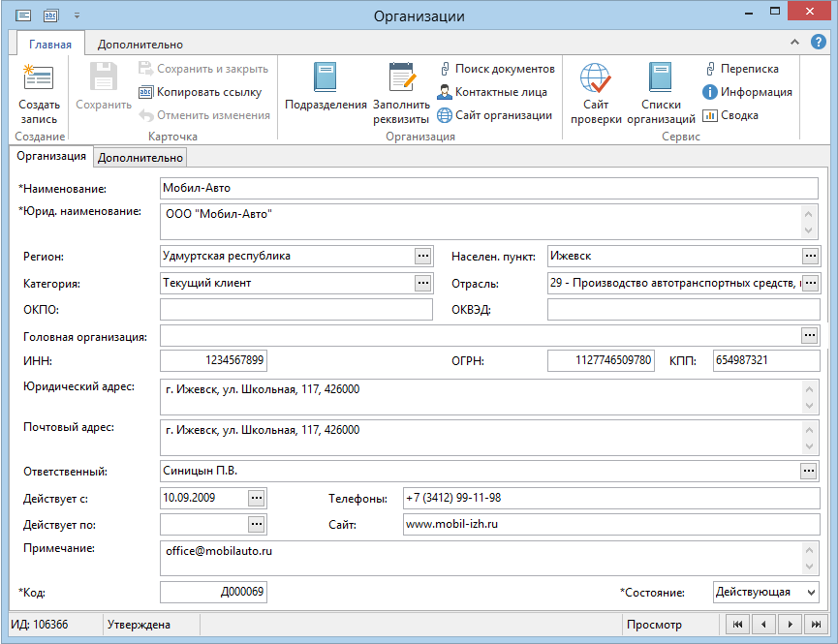Open the Населен. пункт ellipsis button
Viewport: 838px width, 644px height.
811,256
